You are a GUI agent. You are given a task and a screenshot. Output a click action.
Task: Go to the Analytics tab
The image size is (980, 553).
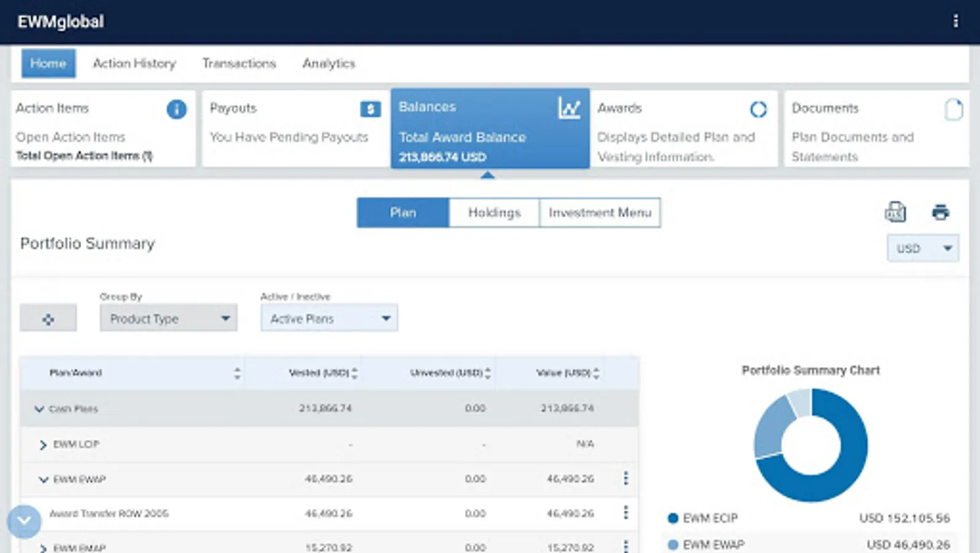pyautogui.click(x=328, y=63)
